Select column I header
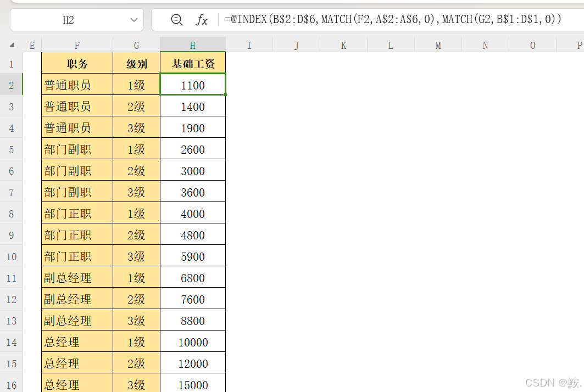 point(249,45)
